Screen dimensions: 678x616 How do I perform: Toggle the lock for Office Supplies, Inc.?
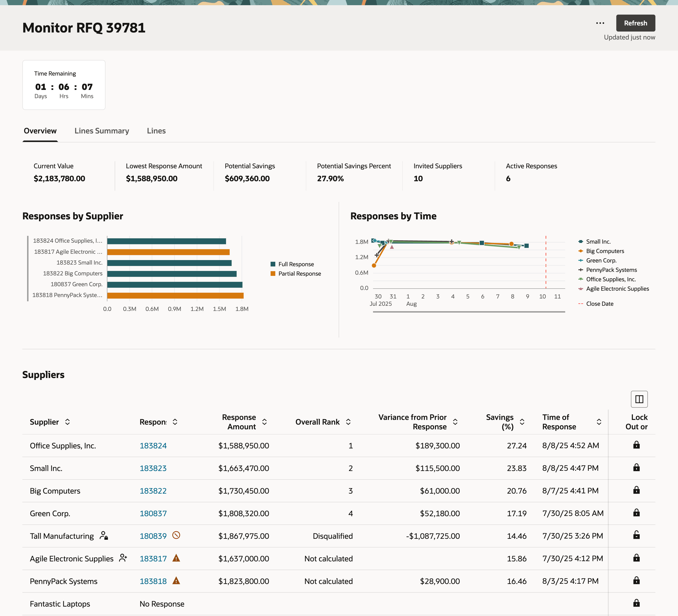(636, 445)
